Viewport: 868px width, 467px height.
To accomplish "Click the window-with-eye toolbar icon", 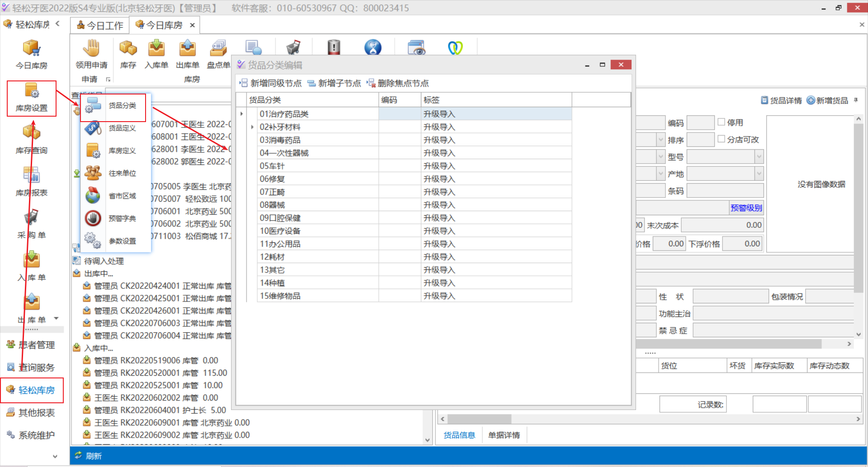I will pyautogui.click(x=416, y=47).
